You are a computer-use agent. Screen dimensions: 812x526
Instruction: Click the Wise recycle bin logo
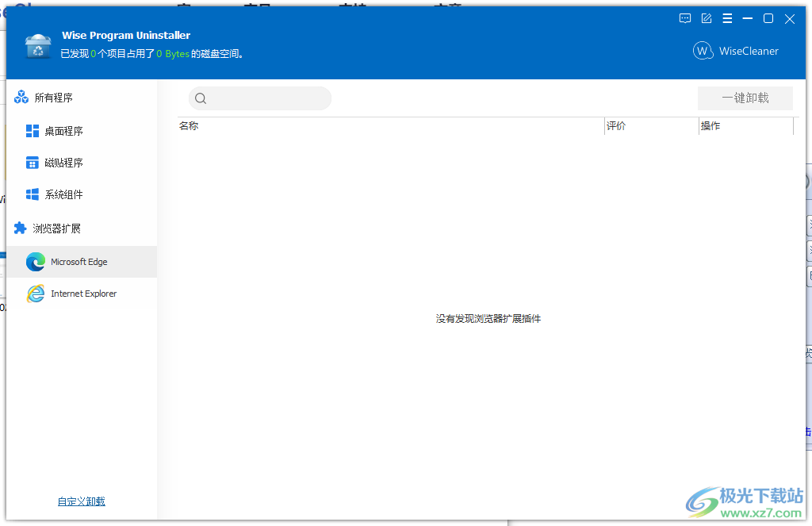[38, 46]
